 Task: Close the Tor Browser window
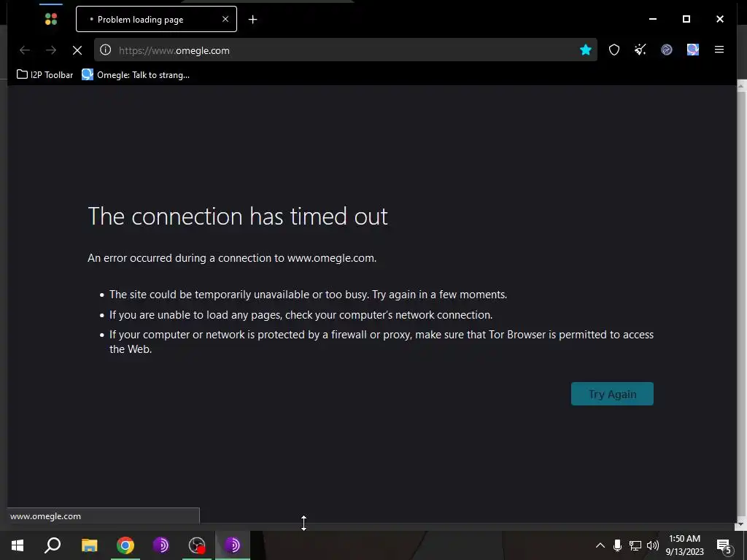coord(720,19)
